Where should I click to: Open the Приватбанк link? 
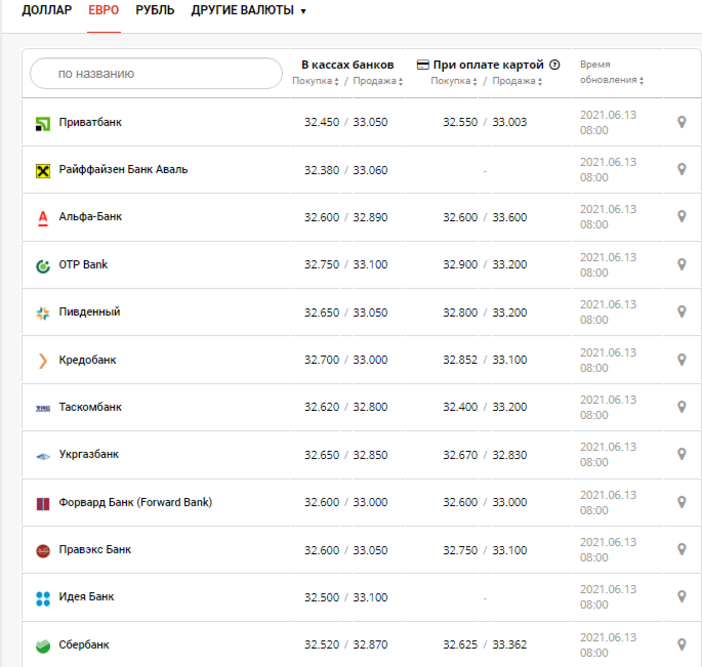(x=90, y=122)
